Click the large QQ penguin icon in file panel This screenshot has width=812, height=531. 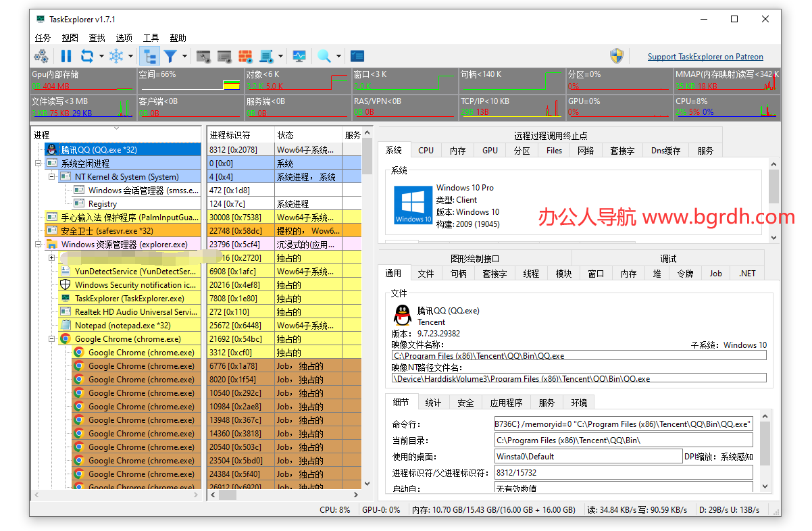tap(403, 315)
